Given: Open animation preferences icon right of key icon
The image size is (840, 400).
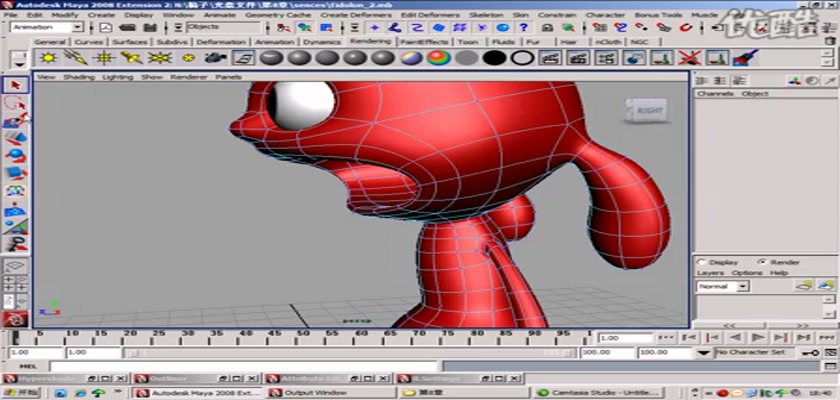Looking at the screenshot, I should tap(830, 352).
